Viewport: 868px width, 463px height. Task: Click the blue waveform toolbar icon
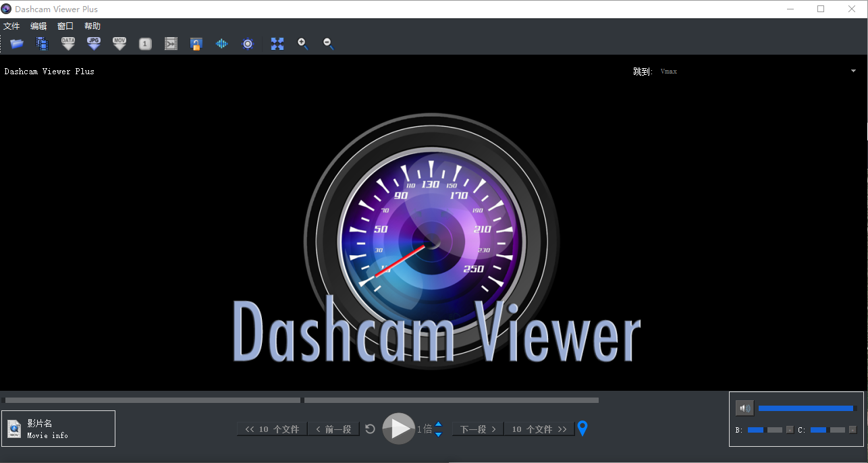point(222,44)
